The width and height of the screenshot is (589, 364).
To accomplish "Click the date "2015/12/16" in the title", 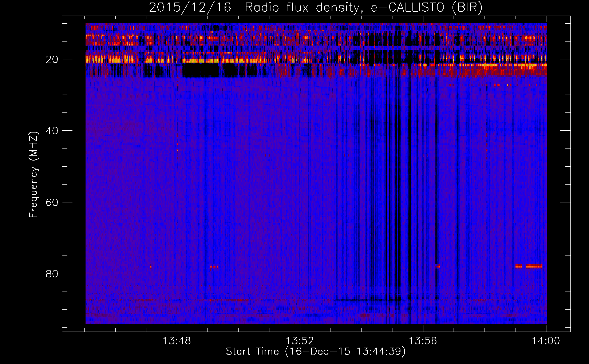I will (190, 8).
